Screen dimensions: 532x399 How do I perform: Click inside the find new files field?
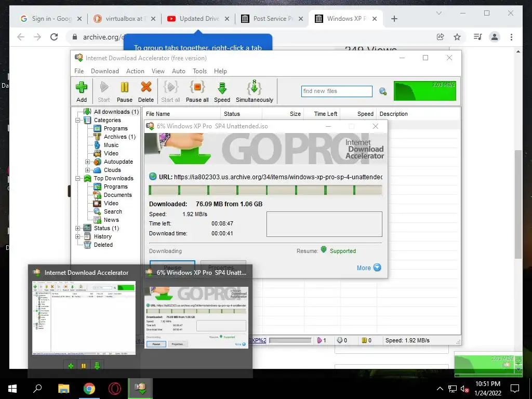[x=337, y=91]
